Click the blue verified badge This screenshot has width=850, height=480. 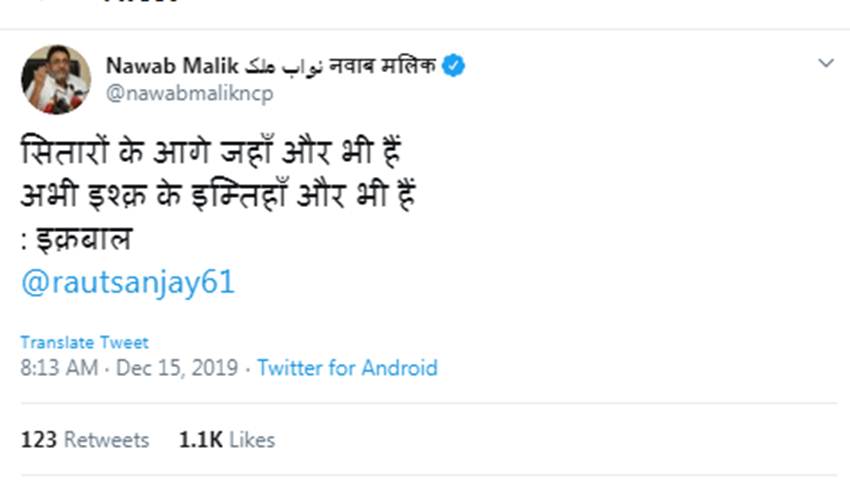pyautogui.click(x=454, y=66)
